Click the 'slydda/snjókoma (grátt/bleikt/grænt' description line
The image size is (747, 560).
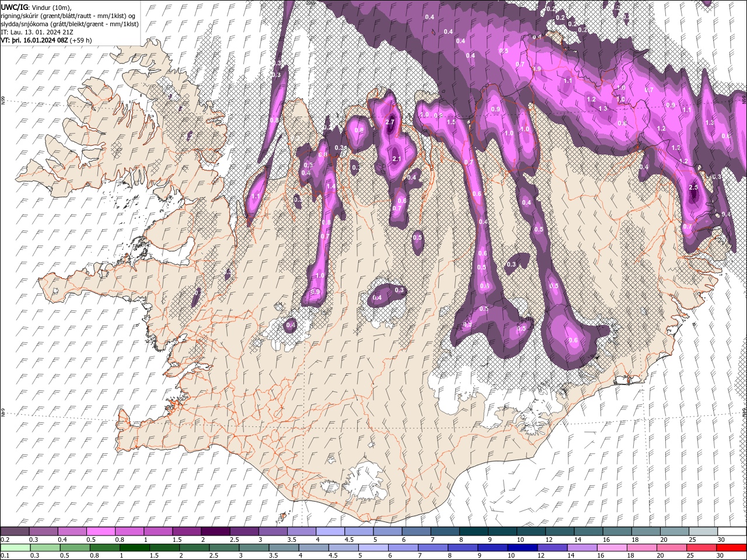point(70,24)
